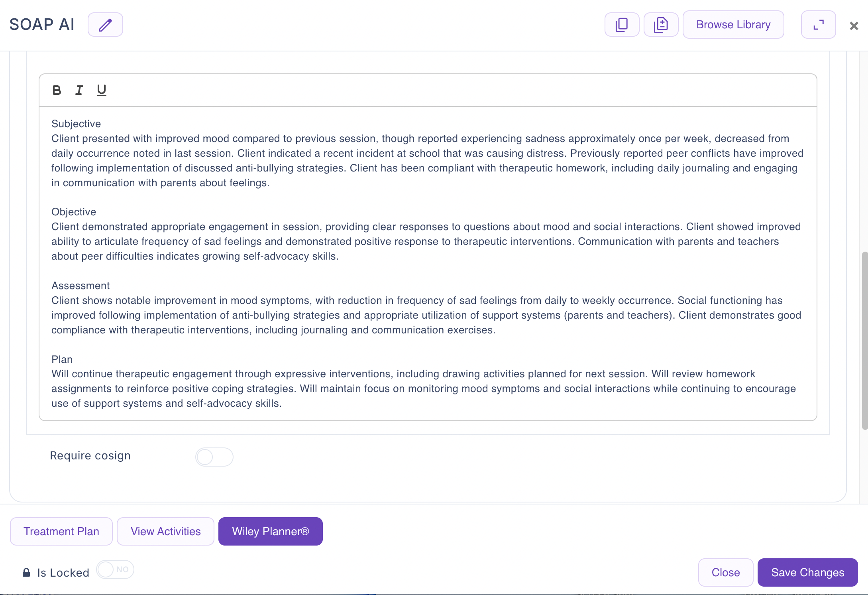Toggle the Is Locked switch
Screen dimensions: 868x595
115,569
